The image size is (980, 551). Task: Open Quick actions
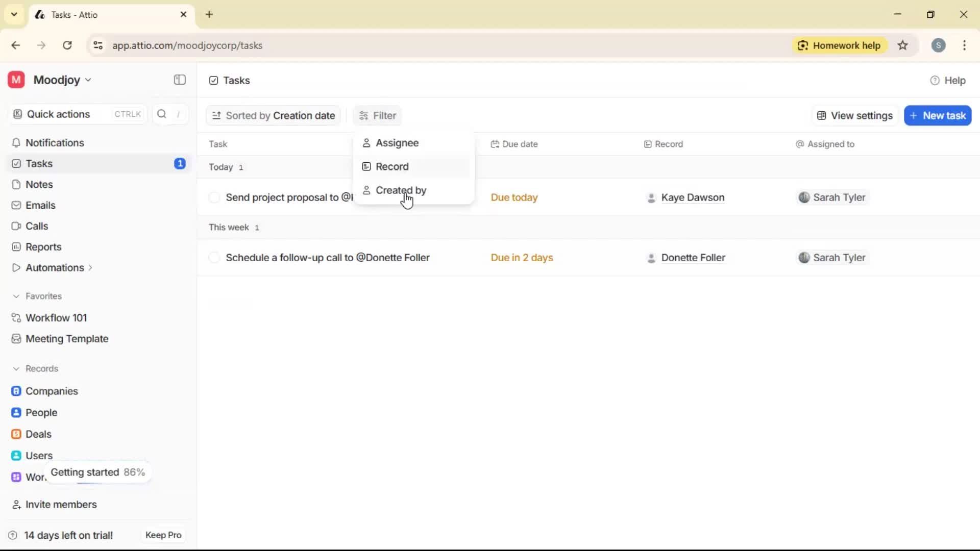(78, 114)
